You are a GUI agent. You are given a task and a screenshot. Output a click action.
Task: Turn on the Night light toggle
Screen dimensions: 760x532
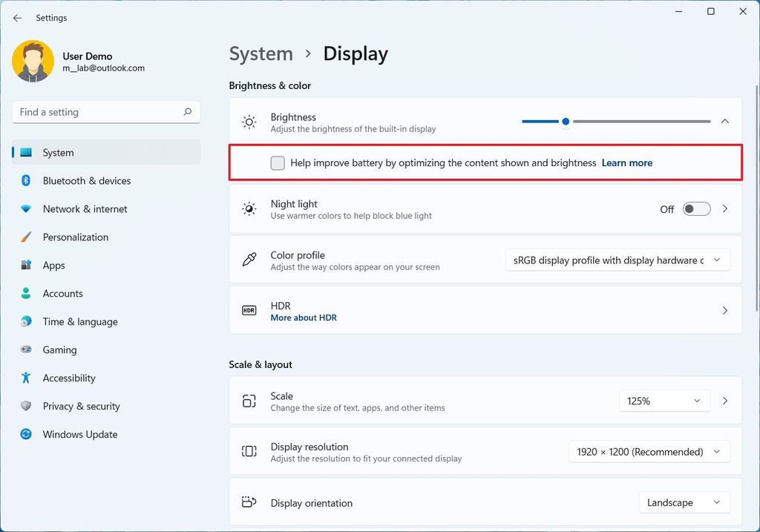pos(695,208)
